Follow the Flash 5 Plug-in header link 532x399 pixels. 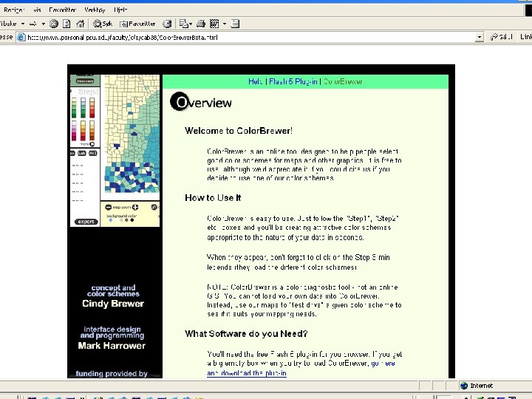[293, 81]
